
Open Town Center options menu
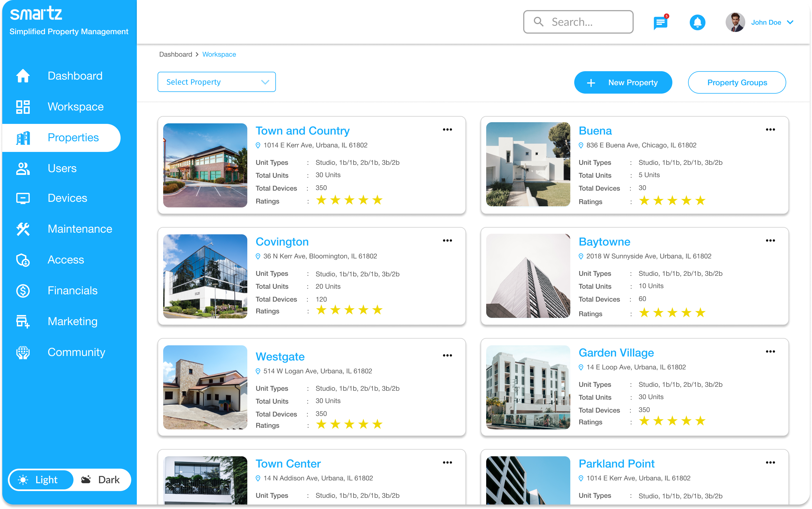point(447,462)
